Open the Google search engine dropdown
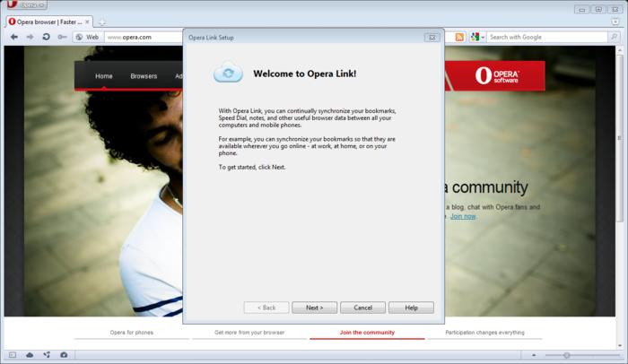The width and height of the screenshot is (628, 364). click(477, 37)
